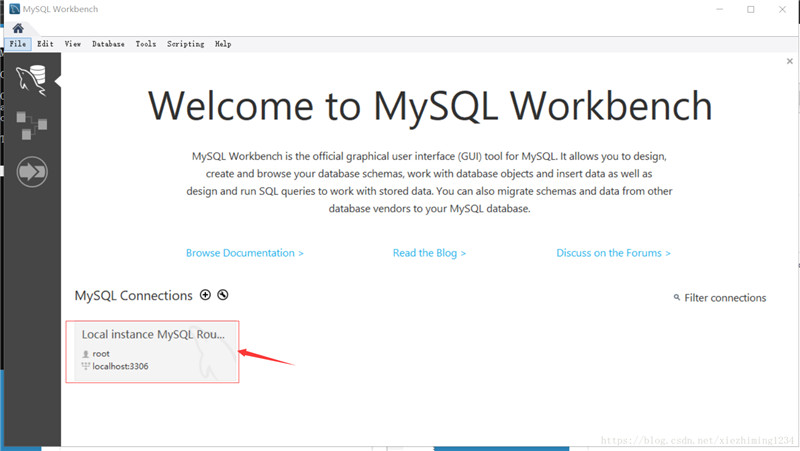Viewport: 800px width, 451px height.
Task: Open the Discuss on the Forums link
Action: (x=613, y=253)
